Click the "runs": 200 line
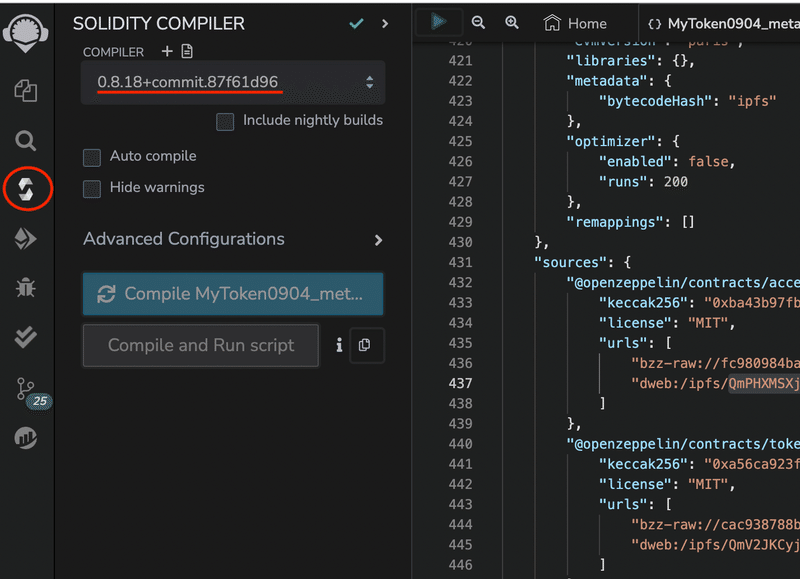Viewport: 800px width, 579px height. pyautogui.click(x=643, y=182)
